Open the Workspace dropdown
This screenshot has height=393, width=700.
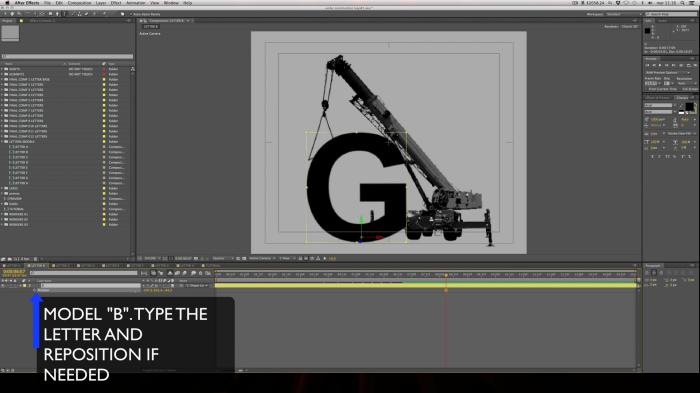click(615, 14)
